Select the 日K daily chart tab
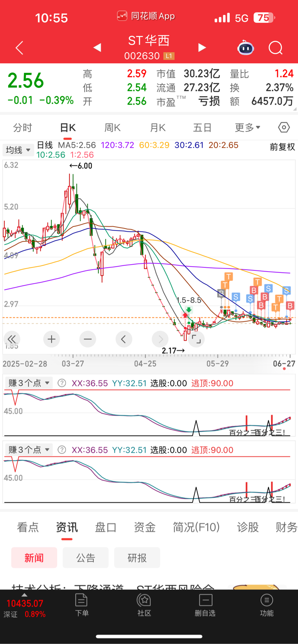 [x=68, y=127]
